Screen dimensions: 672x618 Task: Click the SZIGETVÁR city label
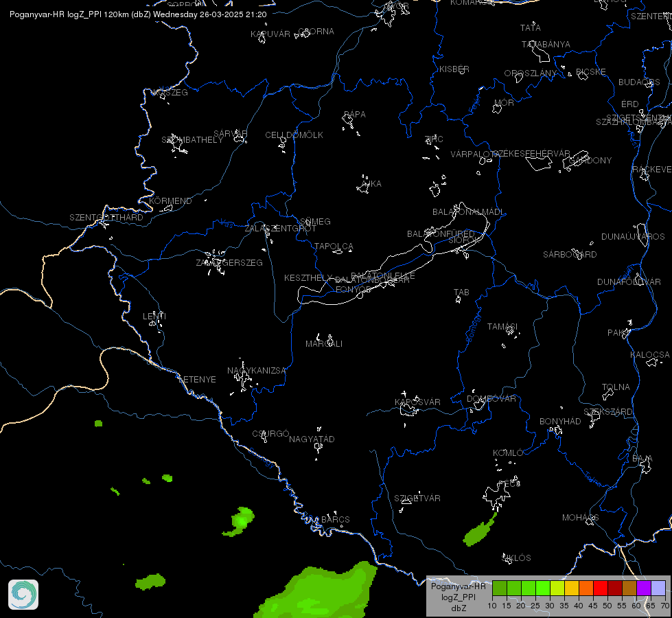tap(417, 499)
